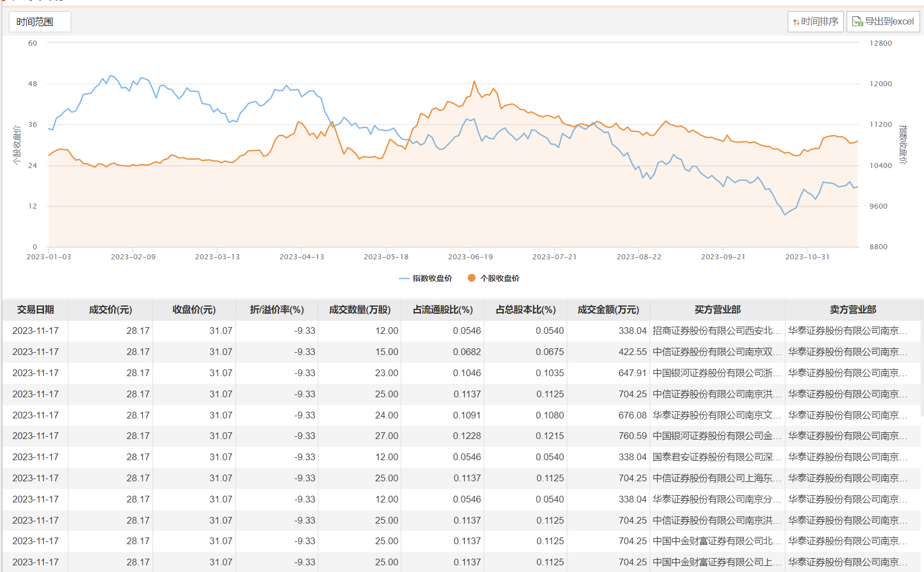The width and height of the screenshot is (924, 572).
Task: Click buyer 招商证券股份有限公司西安北 cell
Action: (716, 331)
